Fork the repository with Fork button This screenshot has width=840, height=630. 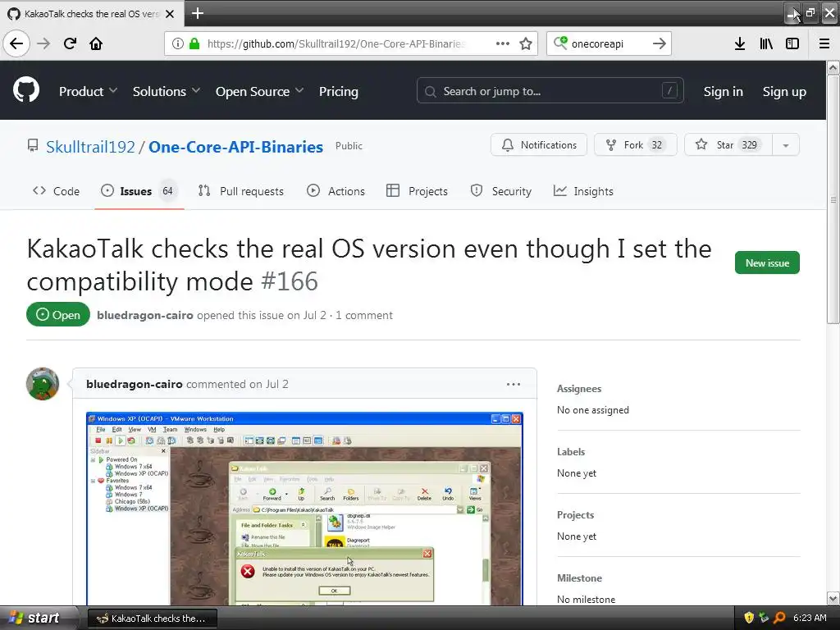click(x=636, y=144)
